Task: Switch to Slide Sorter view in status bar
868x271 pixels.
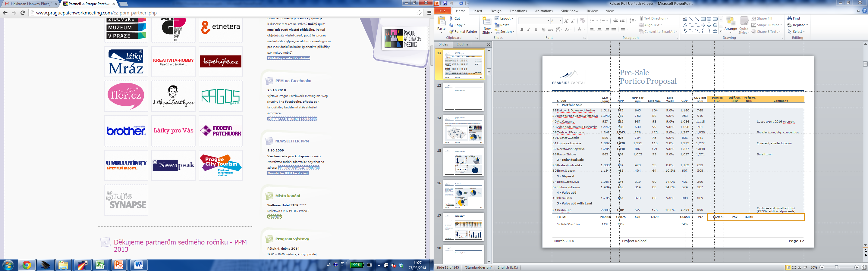Action: click(x=794, y=267)
